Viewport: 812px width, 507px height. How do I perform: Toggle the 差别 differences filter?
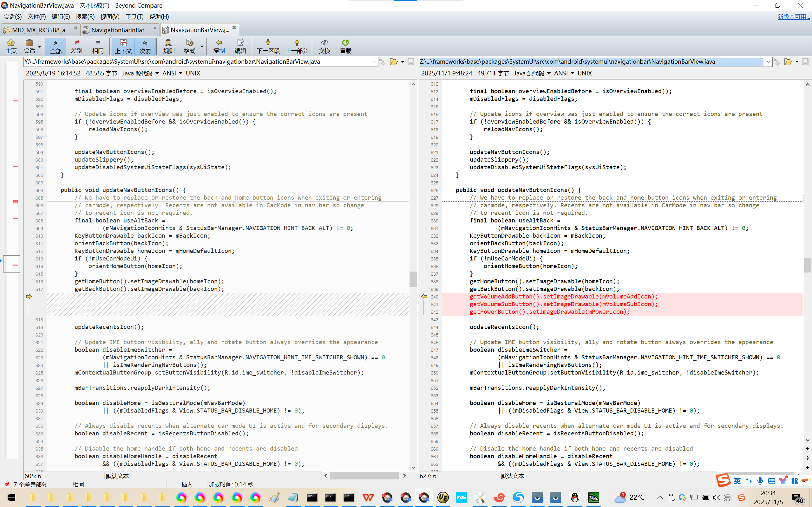point(76,46)
